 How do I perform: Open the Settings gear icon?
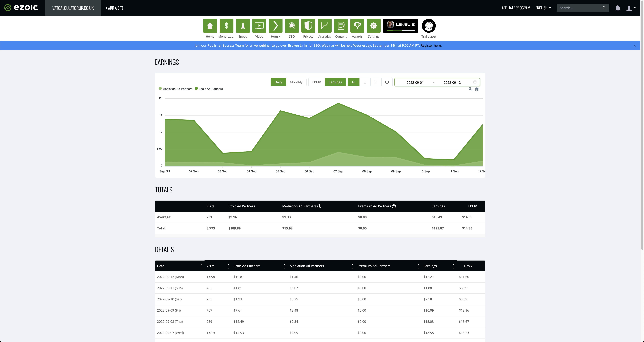(374, 26)
